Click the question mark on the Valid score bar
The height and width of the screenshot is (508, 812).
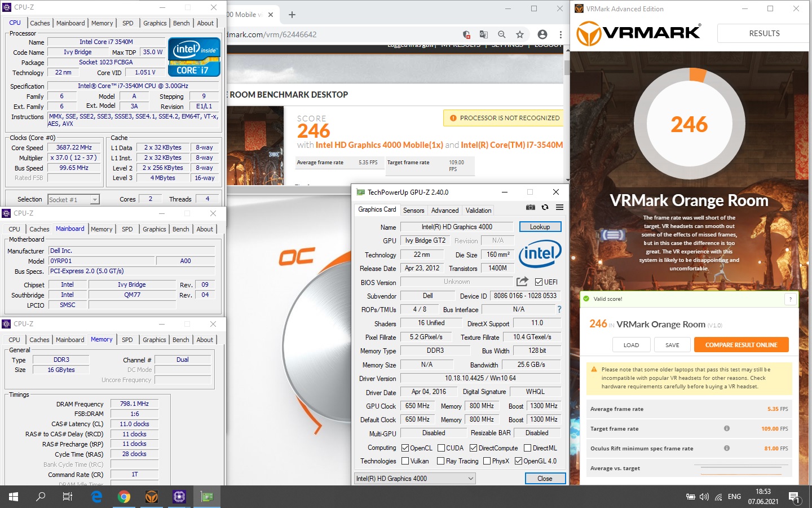(x=791, y=299)
